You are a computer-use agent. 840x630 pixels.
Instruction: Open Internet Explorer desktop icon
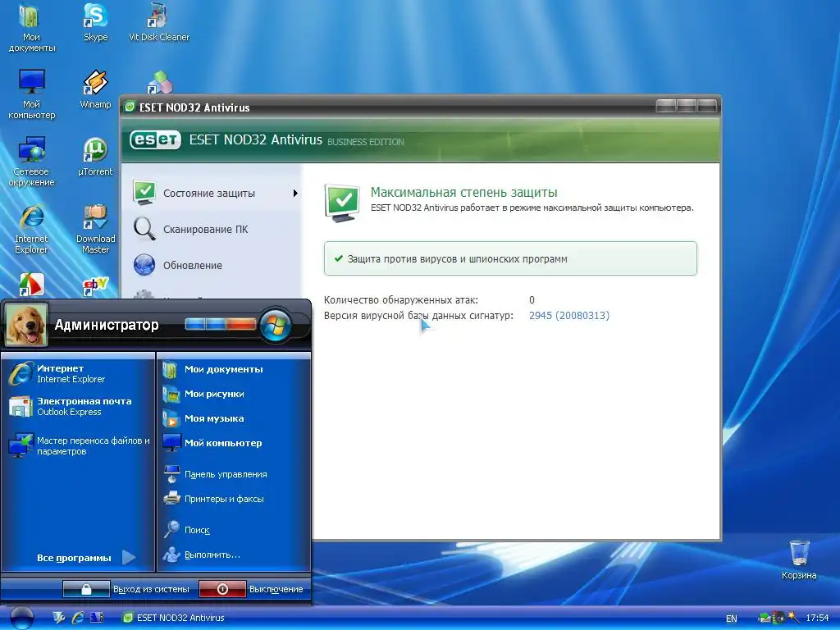(31, 230)
